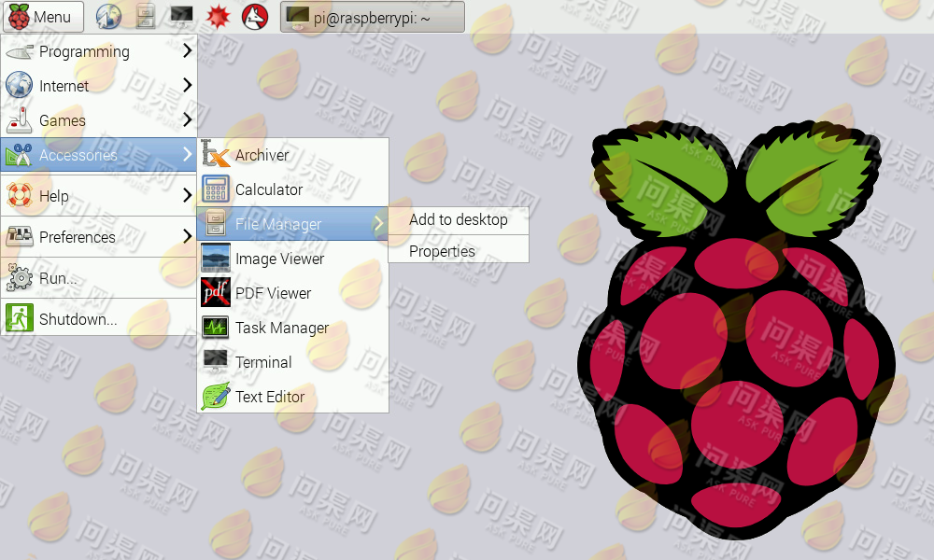Click the Games joystick icon
Screen dimensions: 934x560
point(19,119)
